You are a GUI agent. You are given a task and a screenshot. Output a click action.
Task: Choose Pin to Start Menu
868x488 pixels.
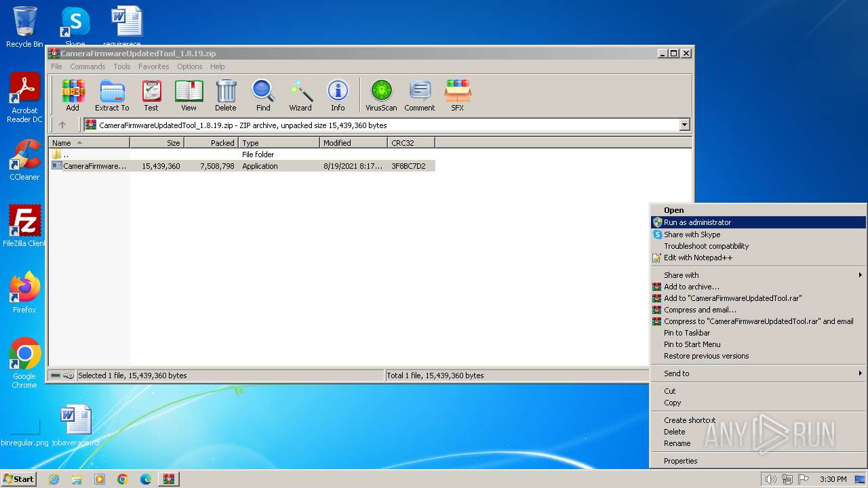[x=758, y=344]
